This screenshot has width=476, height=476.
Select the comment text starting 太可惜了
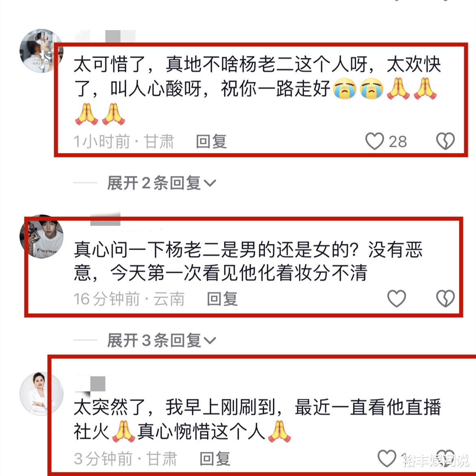tap(258, 90)
